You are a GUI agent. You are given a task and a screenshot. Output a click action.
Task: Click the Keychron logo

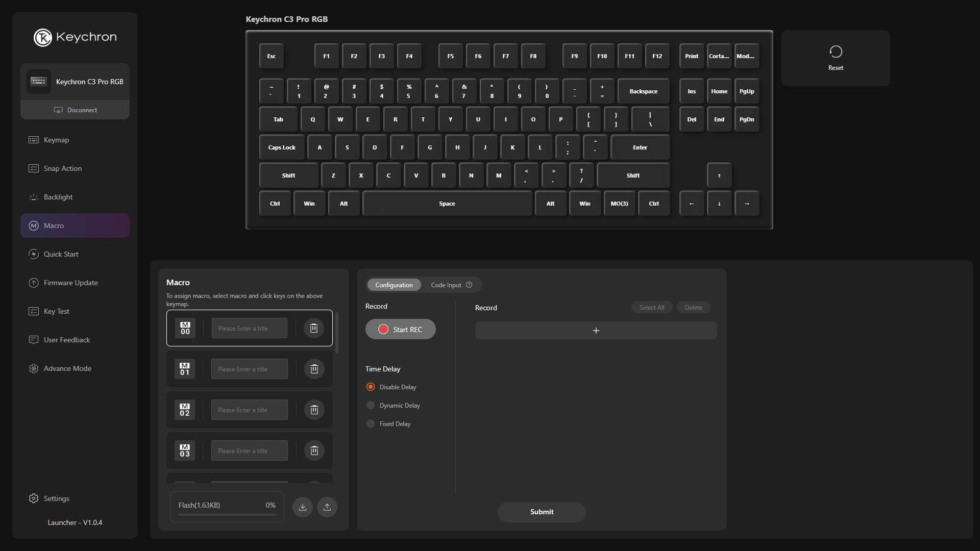[75, 37]
